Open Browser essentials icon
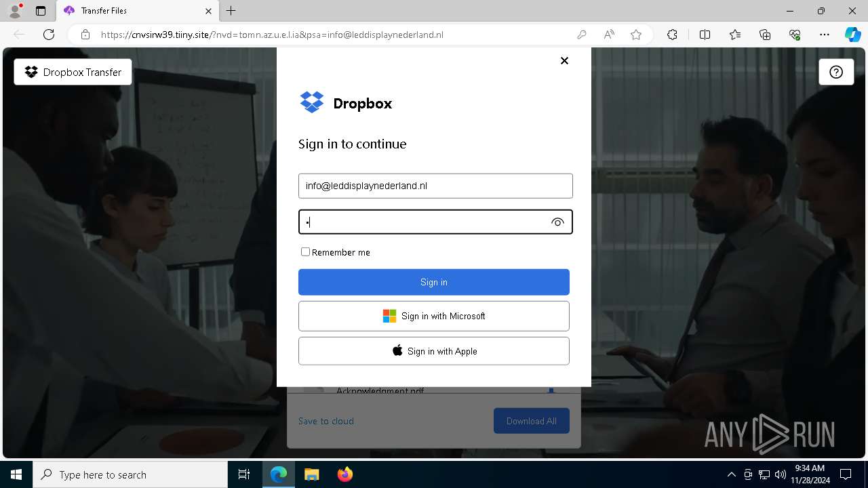 [795, 35]
